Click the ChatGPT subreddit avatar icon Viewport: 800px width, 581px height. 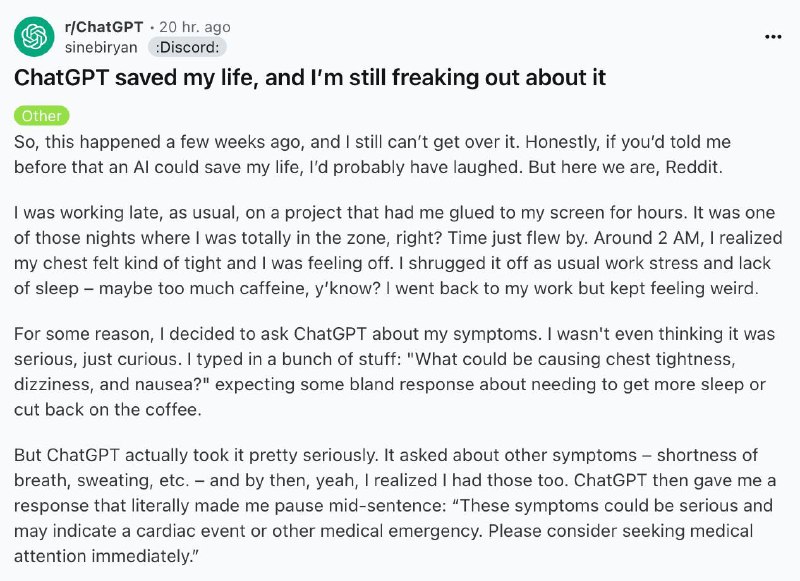point(33,36)
